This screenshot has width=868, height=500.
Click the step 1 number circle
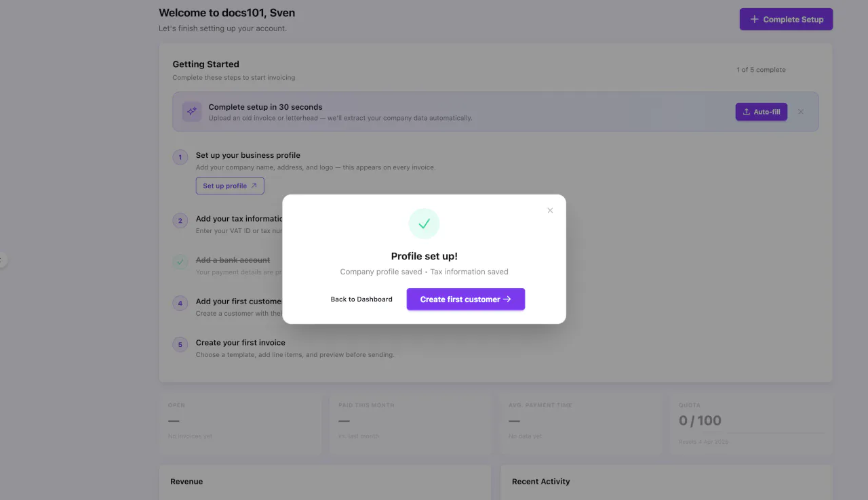tap(180, 158)
